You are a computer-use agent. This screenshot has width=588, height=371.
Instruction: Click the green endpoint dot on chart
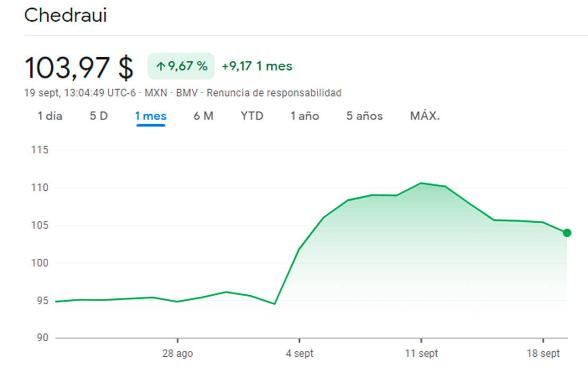point(567,233)
